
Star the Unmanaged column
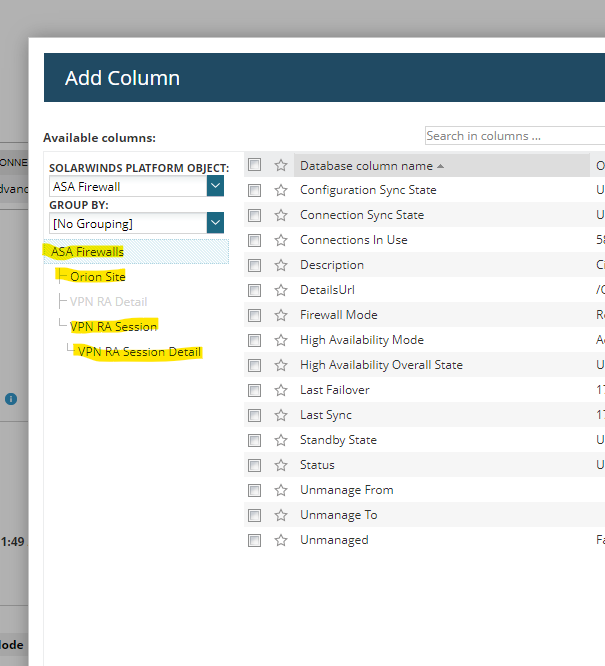tap(281, 540)
